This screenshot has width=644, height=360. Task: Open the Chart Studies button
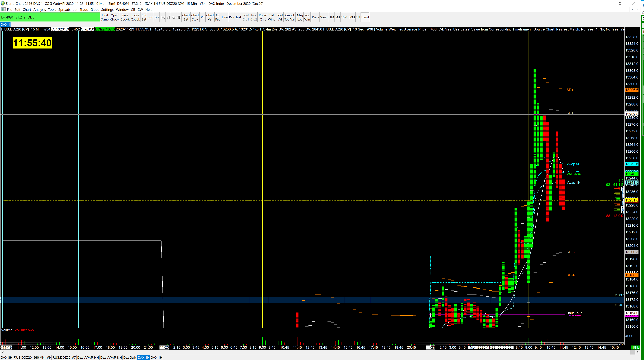(x=195, y=17)
